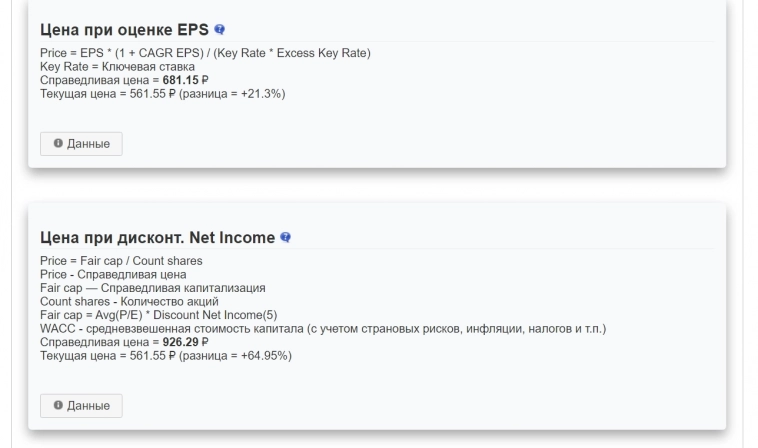This screenshot has height=448, width=758.
Task: Click the current price line showing +64.95% difference
Action: 165,355
